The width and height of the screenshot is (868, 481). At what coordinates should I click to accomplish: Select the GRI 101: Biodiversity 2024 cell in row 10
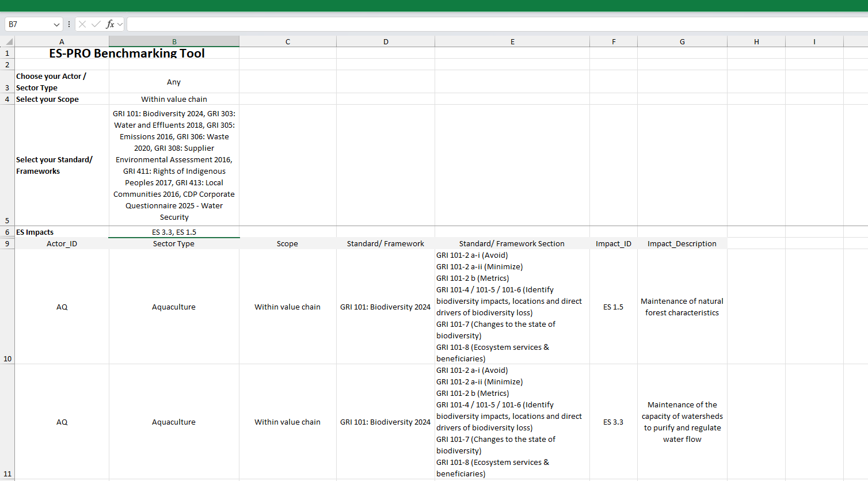pyautogui.click(x=386, y=307)
